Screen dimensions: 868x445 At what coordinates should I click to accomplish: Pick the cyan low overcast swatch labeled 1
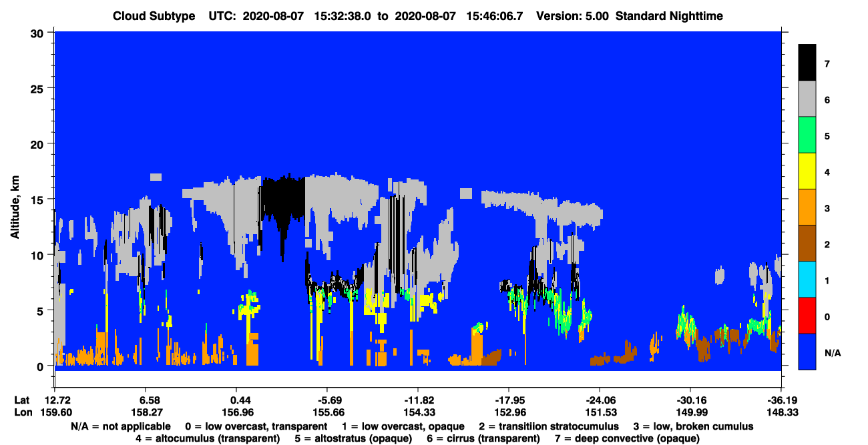[807, 280]
